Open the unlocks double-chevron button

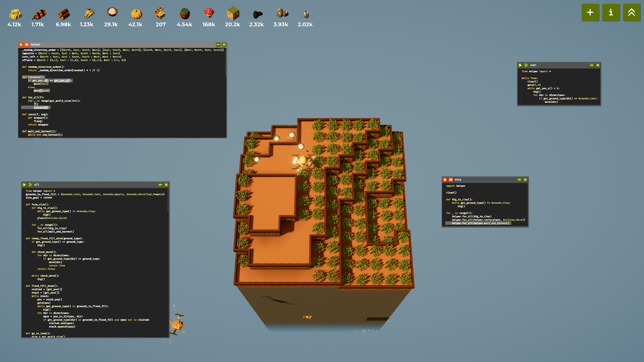631,12
